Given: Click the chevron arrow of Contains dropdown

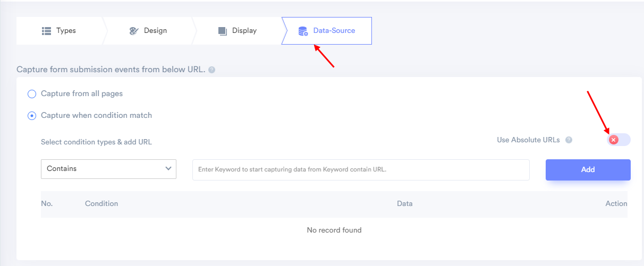Looking at the screenshot, I should 168,169.
